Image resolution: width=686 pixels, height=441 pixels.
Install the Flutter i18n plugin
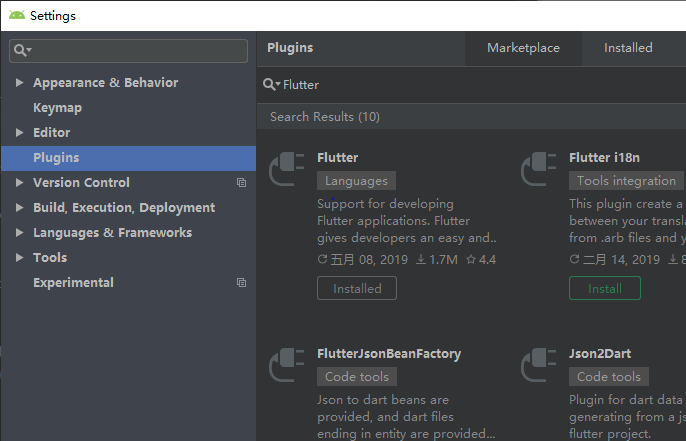point(605,288)
